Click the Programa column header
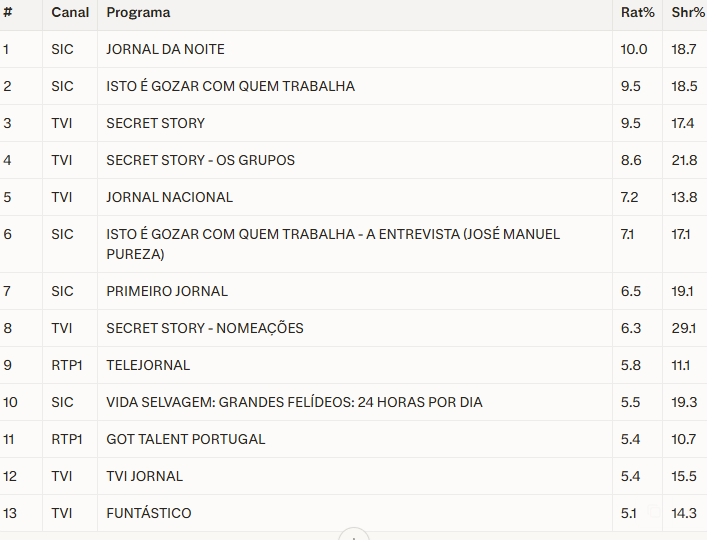 click(138, 13)
